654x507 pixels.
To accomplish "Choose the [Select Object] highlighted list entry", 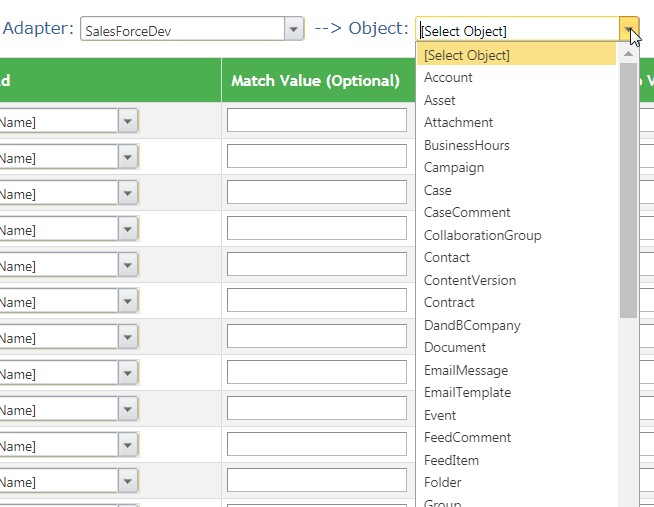I will coord(516,55).
